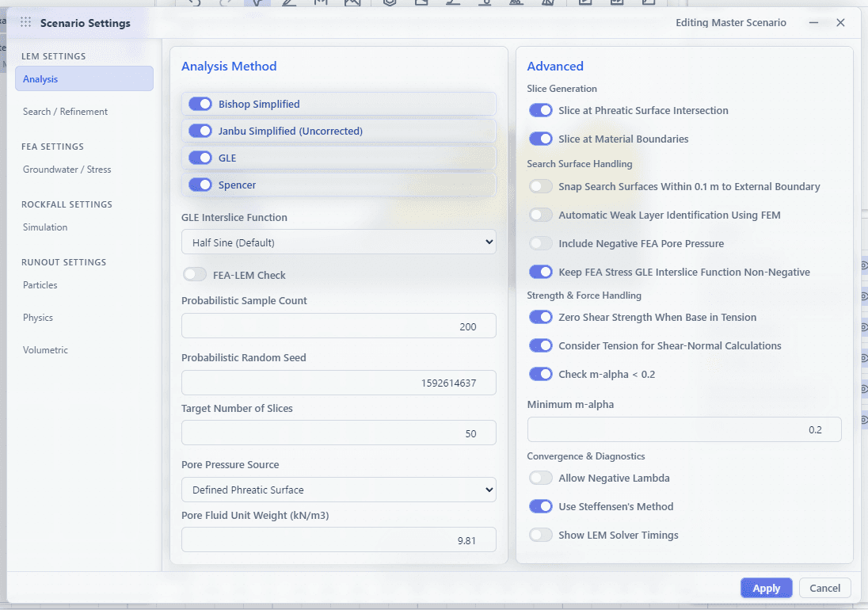The height and width of the screenshot is (610, 868).
Task: Click the Cancel button
Action: coord(824,588)
